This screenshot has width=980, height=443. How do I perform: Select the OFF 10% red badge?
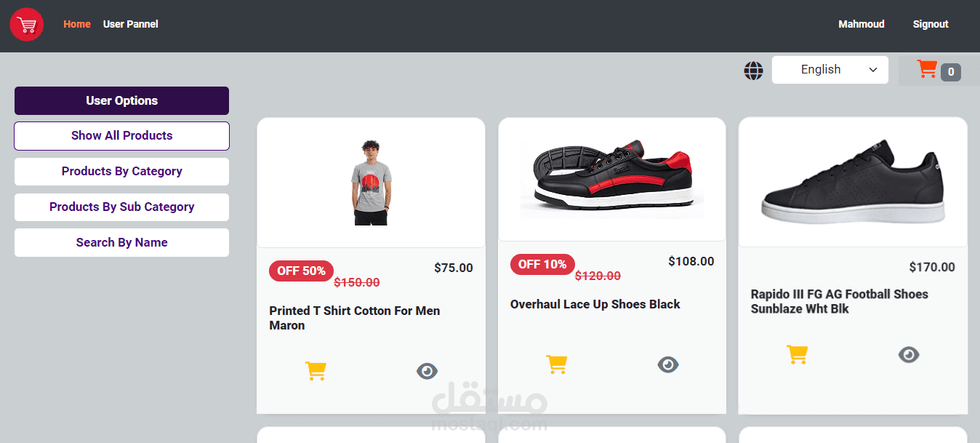(542, 264)
